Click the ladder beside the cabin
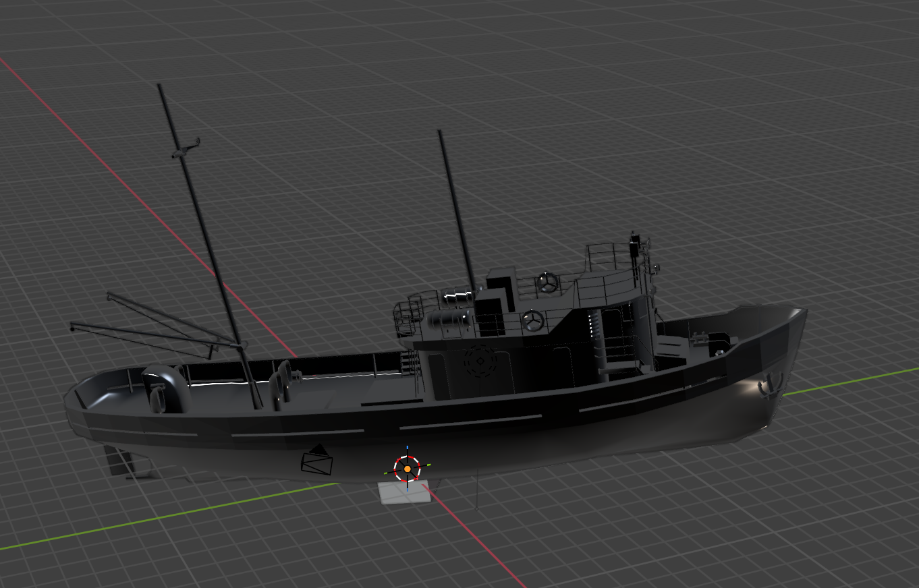The height and width of the screenshot is (588, 919). click(x=408, y=363)
